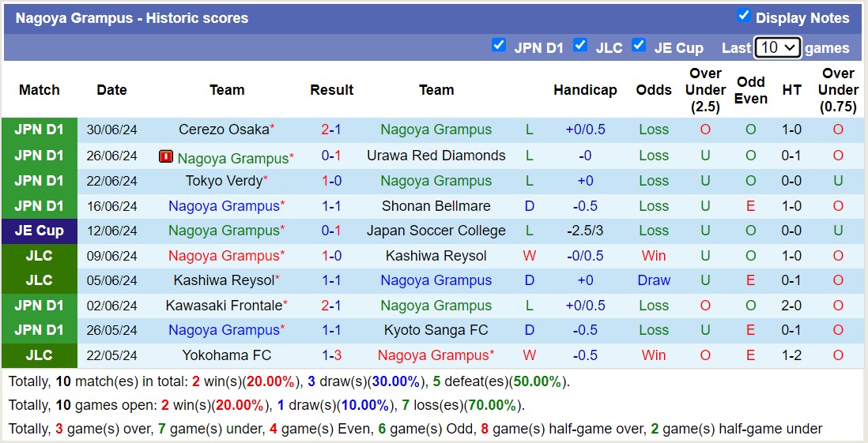Image resolution: width=868 pixels, height=443 pixels.
Task: Click HT score 1-2 in Yokohama FC row
Action: pyautogui.click(x=791, y=355)
